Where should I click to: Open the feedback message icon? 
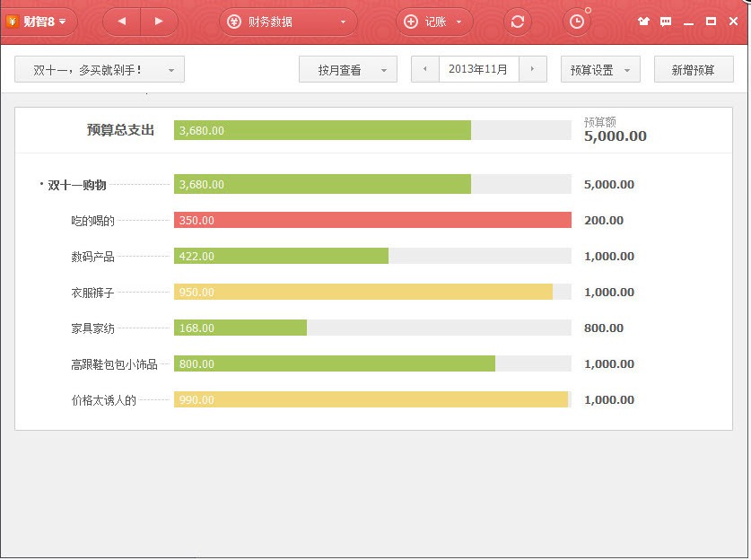point(666,22)
